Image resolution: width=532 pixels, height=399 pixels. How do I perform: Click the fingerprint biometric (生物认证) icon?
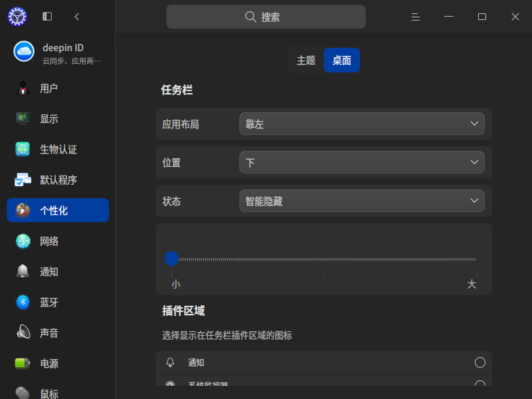(23, 149)
